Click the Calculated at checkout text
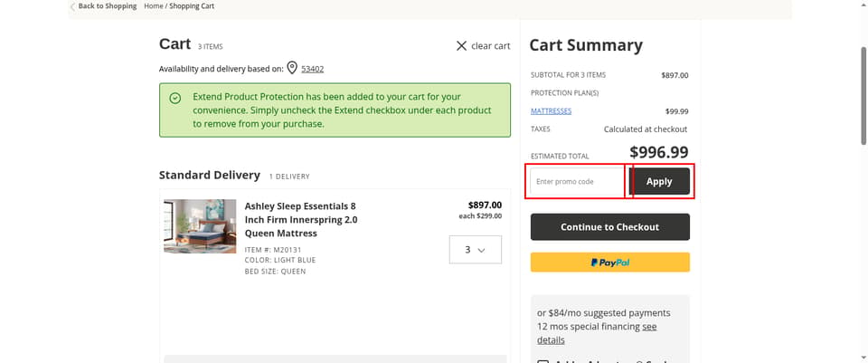Image resolution: width=868 pixels, height=363 pixels. point(646,129)
